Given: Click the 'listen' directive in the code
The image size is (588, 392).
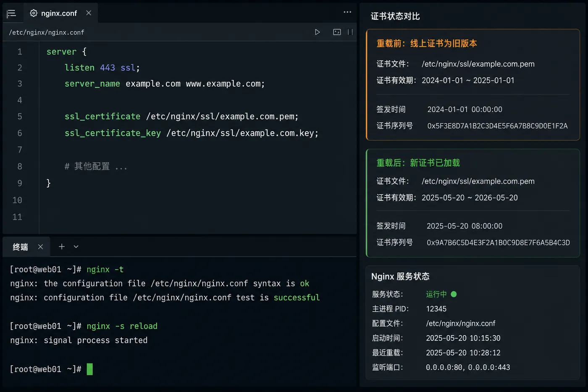Looking at the screenshot, I should 79,68.
